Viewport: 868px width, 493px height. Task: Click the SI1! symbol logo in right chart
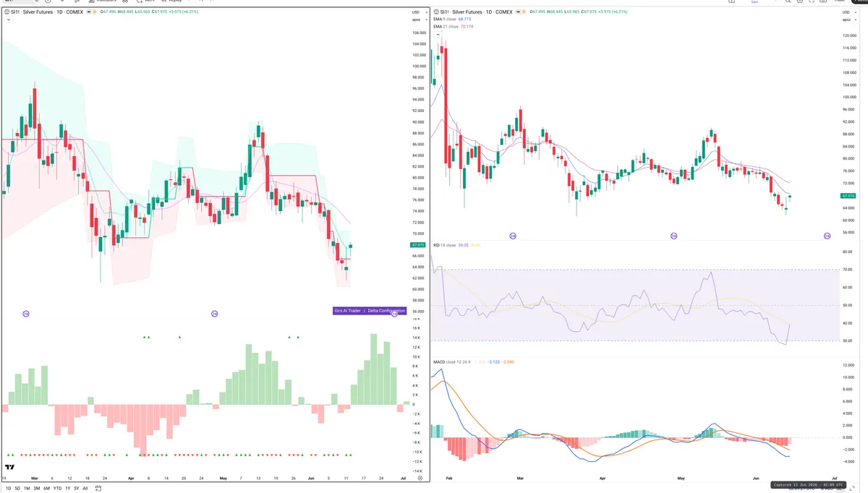pos(436,12)
